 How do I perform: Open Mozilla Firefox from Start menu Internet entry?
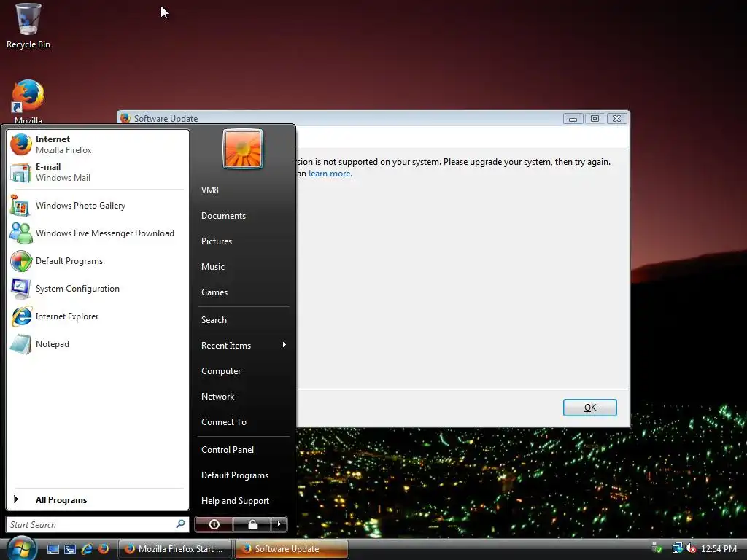(98, 144)
